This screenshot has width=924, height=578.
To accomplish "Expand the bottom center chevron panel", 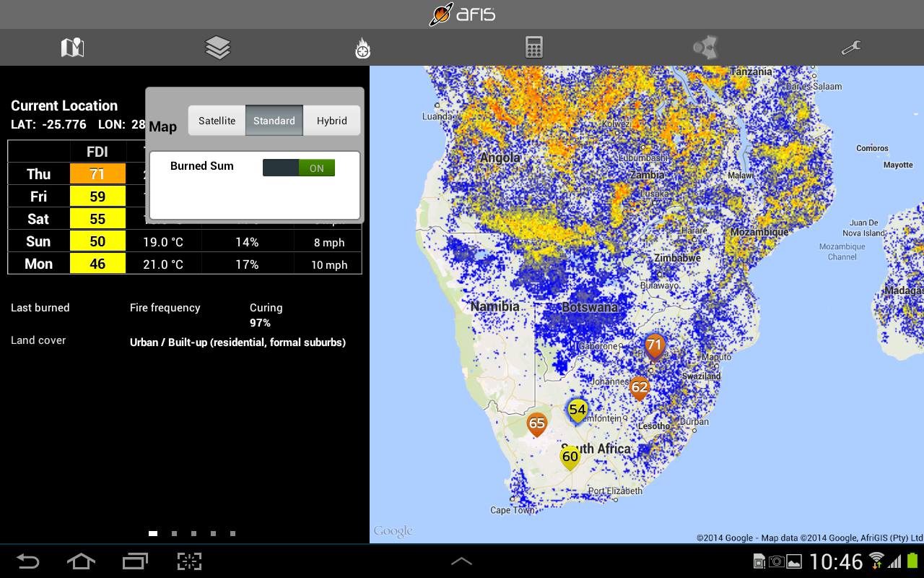I will [x=461, y=561].
